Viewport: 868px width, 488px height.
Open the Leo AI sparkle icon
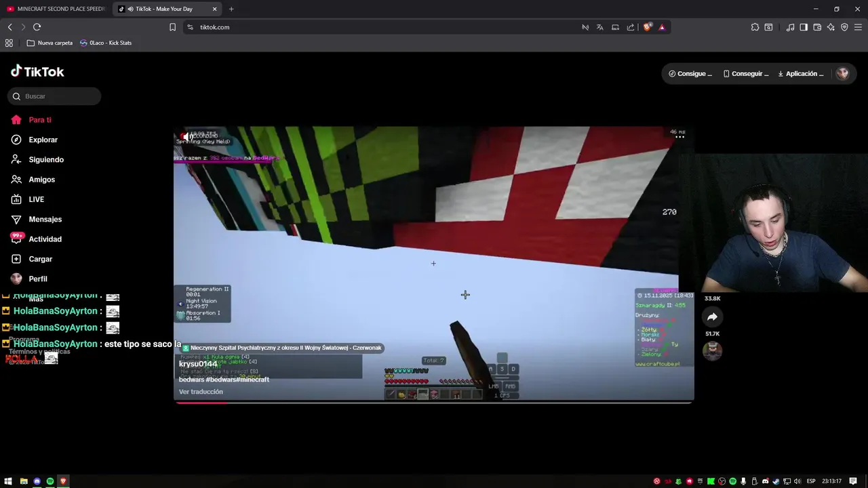coord(831,27)
